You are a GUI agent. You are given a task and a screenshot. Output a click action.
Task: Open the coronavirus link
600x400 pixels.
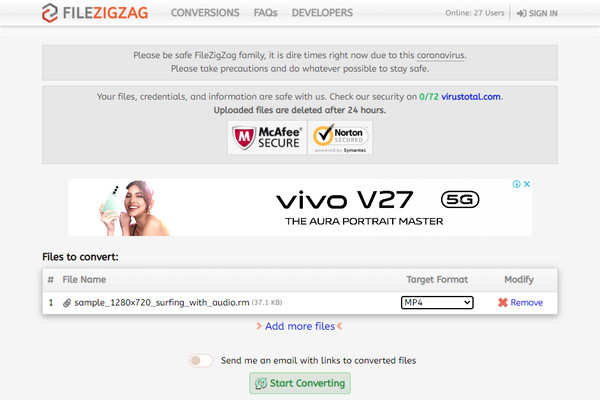click(x=440, y=55)
